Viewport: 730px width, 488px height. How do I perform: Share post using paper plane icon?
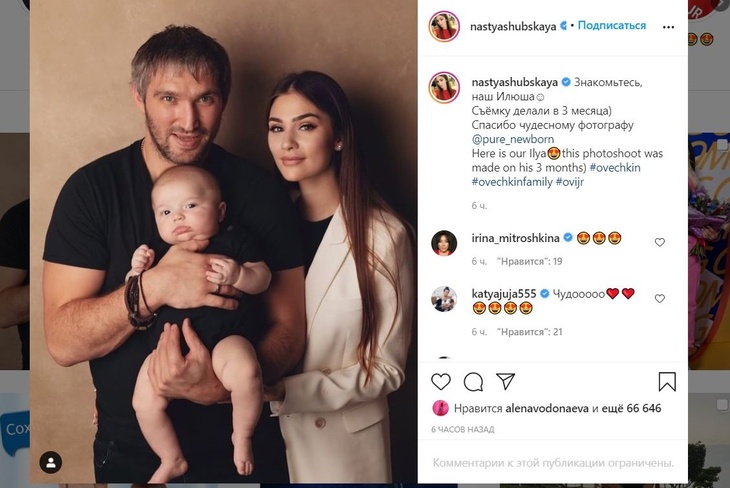point(506,381)
